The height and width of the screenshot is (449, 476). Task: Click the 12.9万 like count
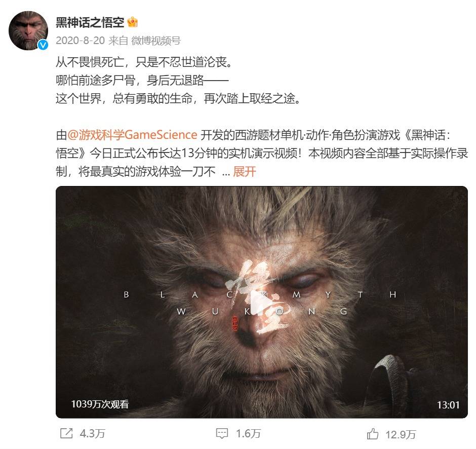pyautogui.click(x=401, y=434)
